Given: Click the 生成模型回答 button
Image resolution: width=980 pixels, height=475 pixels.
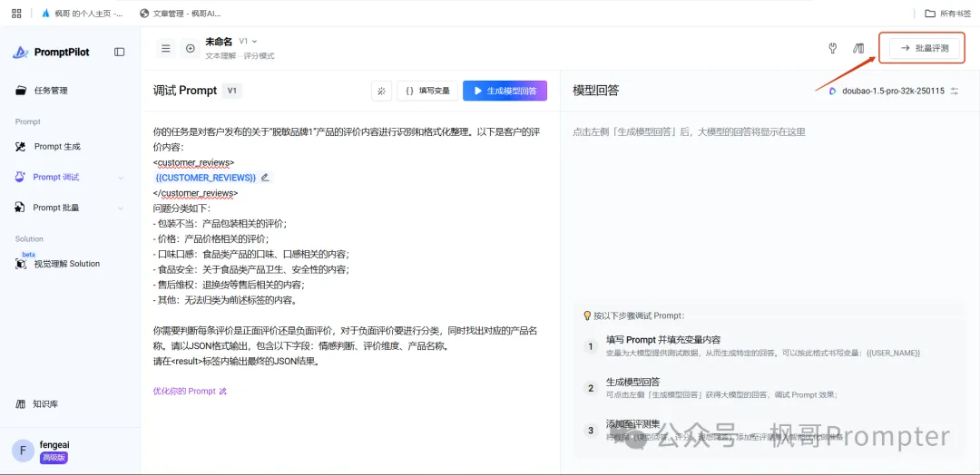Looking at the screenshot, I should pos(505,91).
